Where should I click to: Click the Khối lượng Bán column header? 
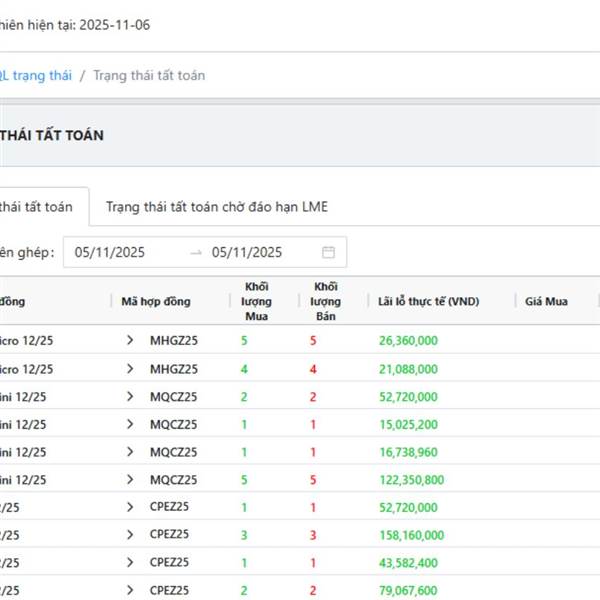tap(326, 302)
